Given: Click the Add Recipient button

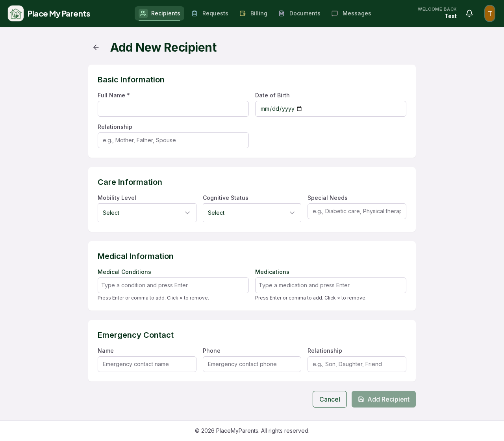Looking at the screenshot, I should coord(384,399).
